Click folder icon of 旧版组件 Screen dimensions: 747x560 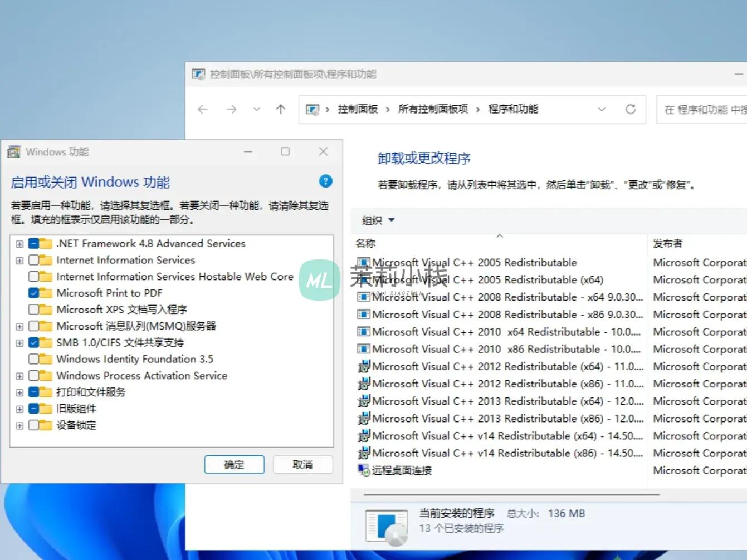(x=47, y=409)
